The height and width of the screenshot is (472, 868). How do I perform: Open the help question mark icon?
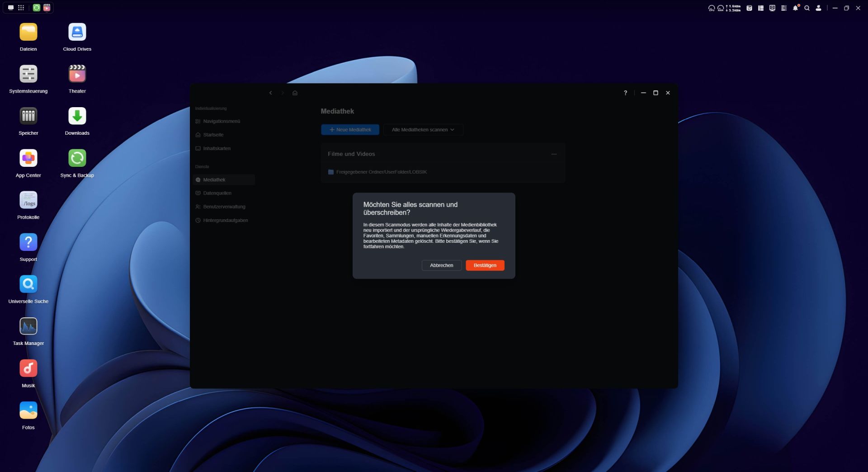coord(625,93)
